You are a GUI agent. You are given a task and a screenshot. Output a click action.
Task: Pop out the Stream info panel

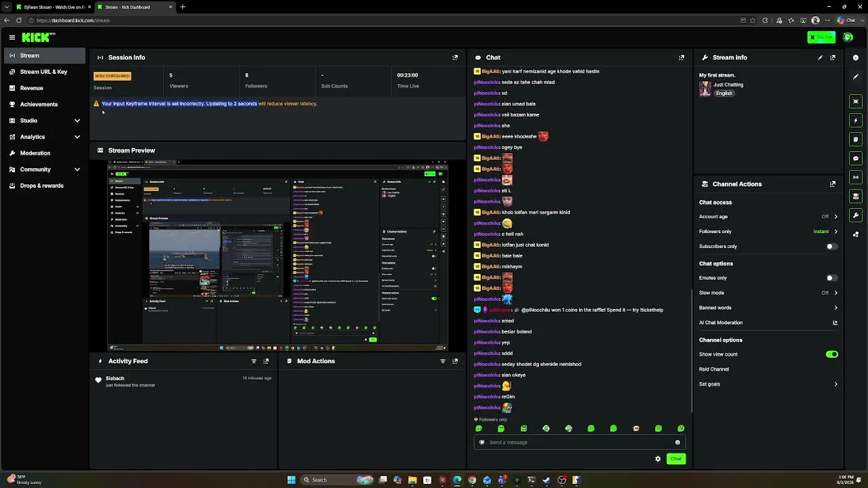[x=833, y=58]
